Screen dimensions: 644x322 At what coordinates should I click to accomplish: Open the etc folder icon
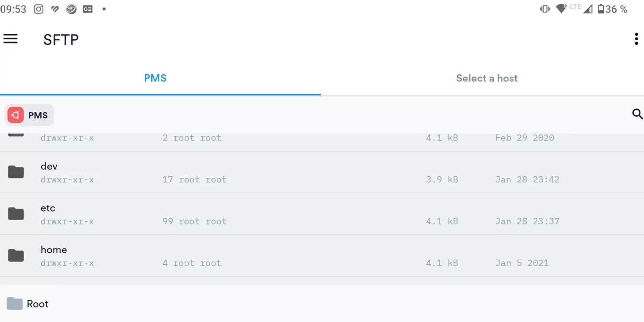[16, 213]
